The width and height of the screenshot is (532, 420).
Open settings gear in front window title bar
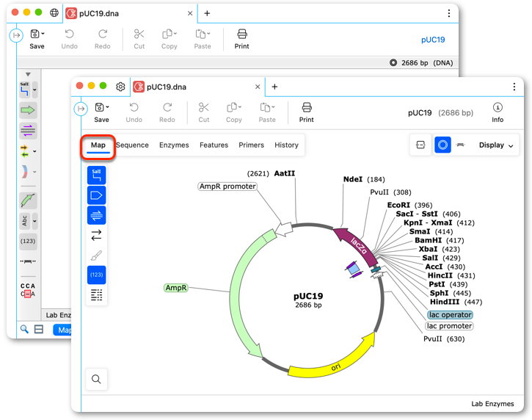click(x=120, y=87)
